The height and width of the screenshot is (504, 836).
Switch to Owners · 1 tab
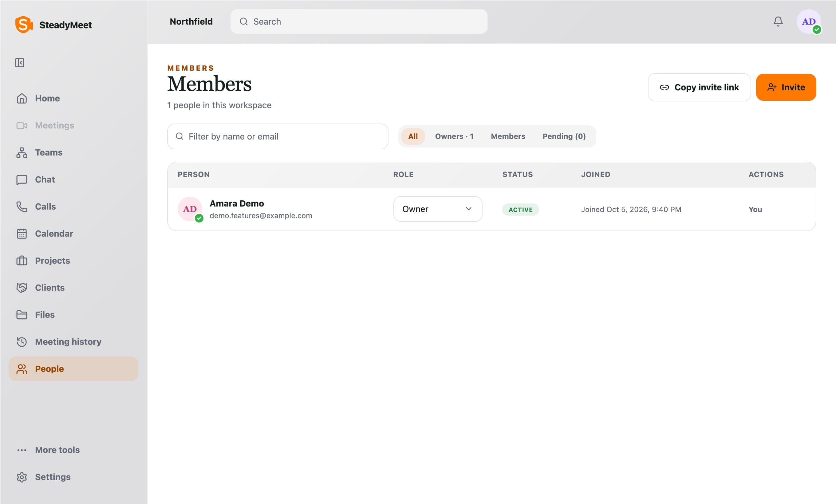(454, 136)
